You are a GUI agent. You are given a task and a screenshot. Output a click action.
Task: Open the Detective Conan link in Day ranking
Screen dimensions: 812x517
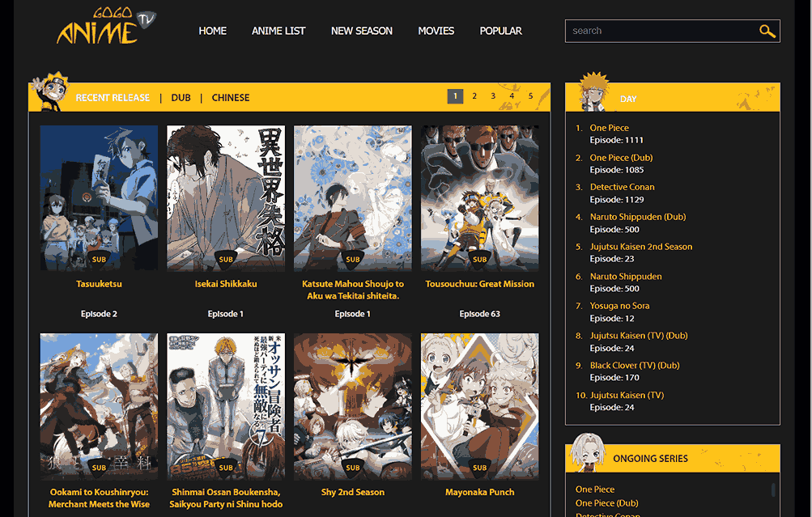(622, 187)
